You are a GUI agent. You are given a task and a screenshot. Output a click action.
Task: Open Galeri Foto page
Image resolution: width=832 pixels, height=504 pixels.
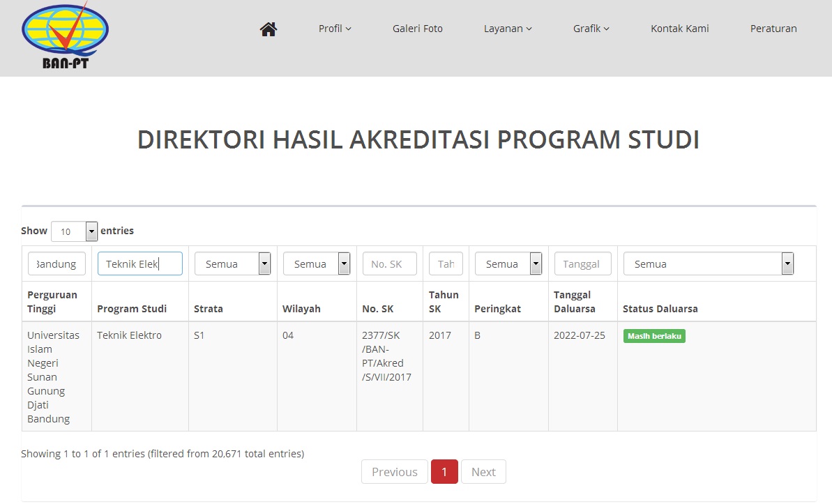(417, 29)
